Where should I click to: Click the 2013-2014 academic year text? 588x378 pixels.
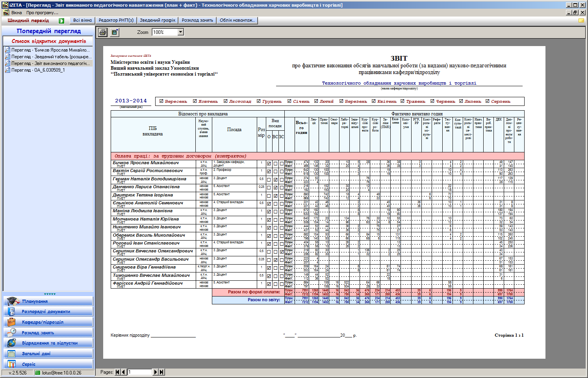[131, 101]
